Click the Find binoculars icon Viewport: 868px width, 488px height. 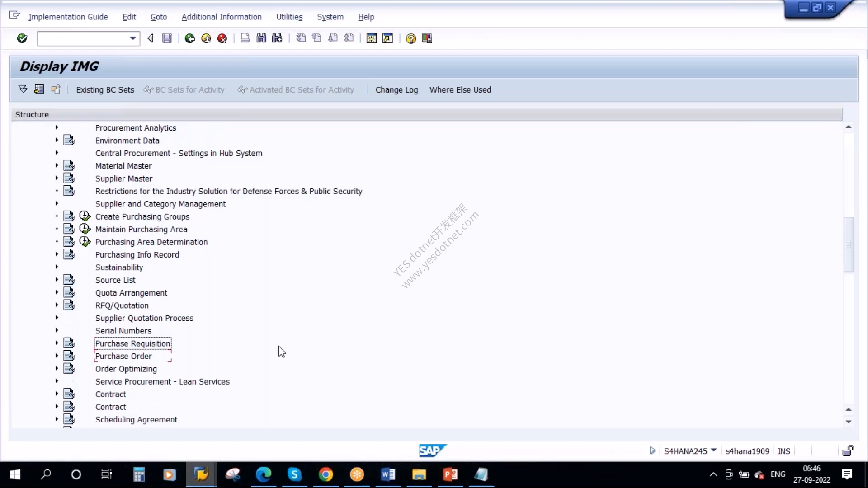(261, 38)
